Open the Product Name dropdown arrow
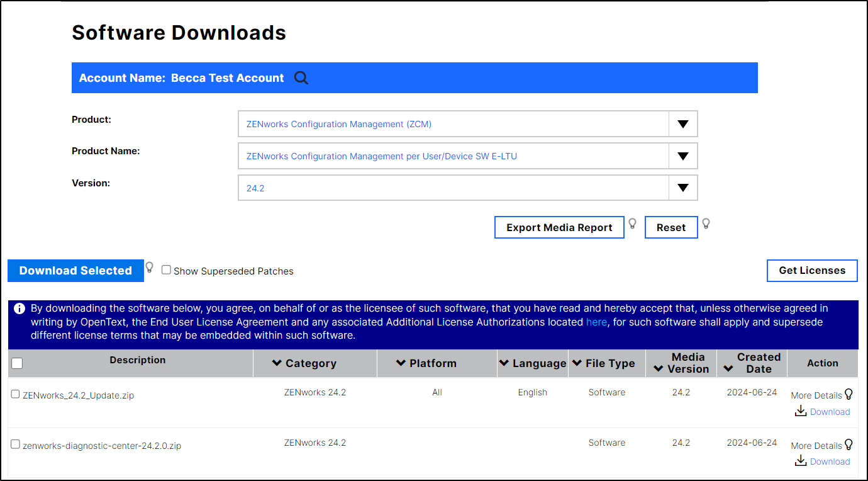The height and width of the screenshot is (481, 868). [683, 156]
